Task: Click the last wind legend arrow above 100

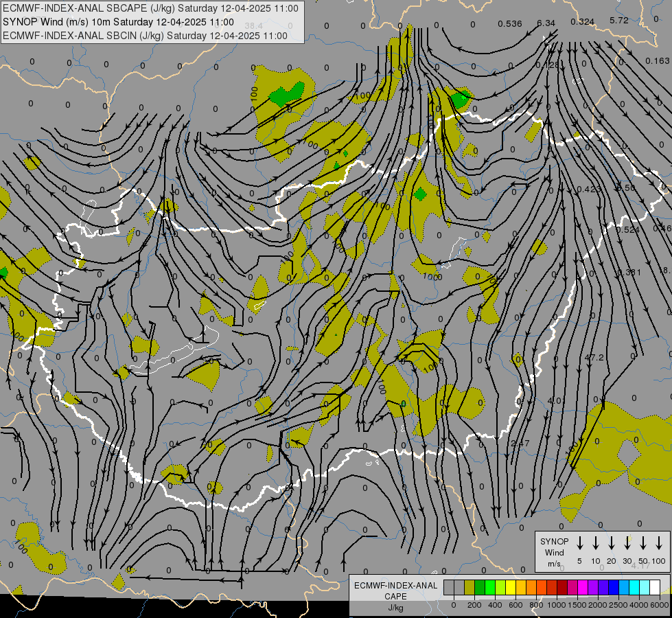Action: [x=659, y=543]
